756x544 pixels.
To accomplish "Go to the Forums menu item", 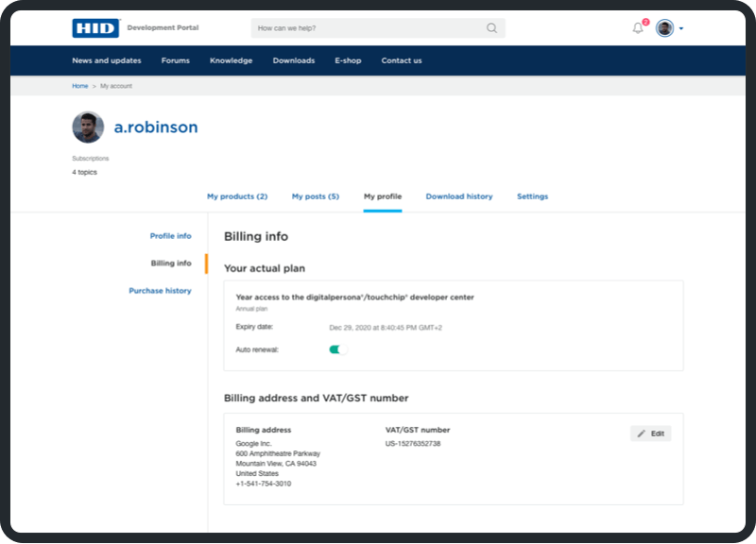I will (175, 60).
